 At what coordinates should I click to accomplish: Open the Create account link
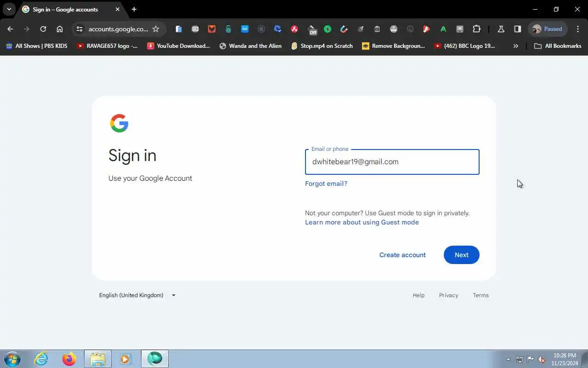pos(402,255)
